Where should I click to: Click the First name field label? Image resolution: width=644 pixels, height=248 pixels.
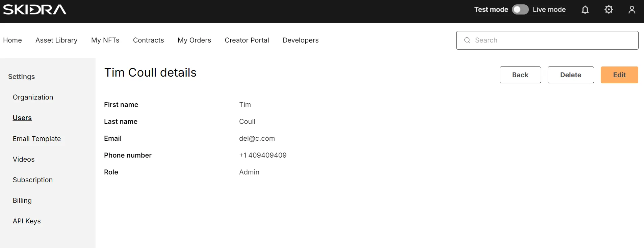coord(121,105)
